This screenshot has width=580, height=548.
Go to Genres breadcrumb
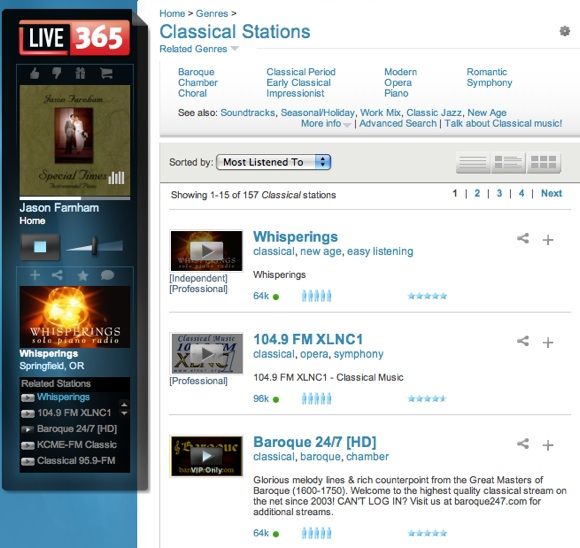tap(212, 14)
